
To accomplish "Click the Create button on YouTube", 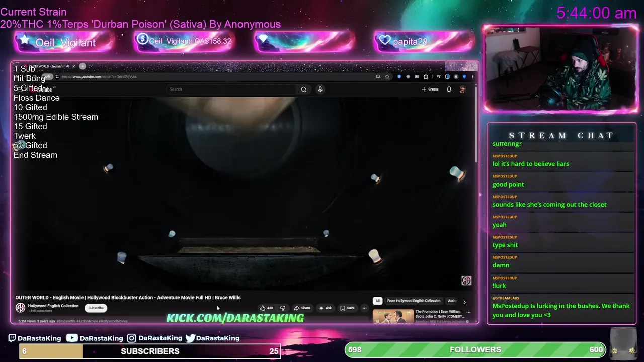I will tap(430, 89).
